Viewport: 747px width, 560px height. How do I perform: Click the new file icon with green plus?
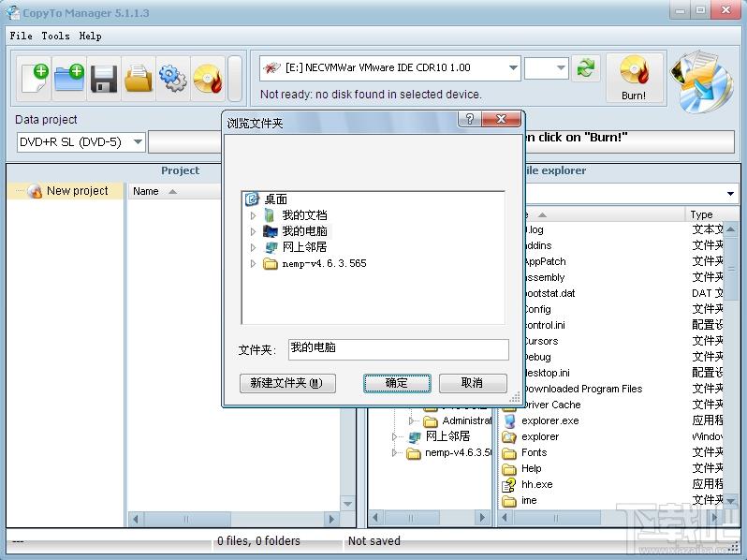pos(35,78)
